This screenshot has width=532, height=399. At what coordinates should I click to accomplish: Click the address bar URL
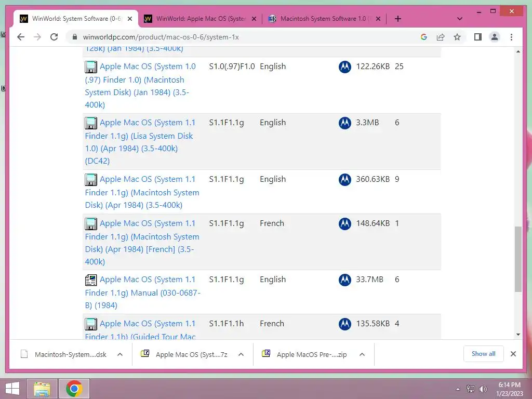[161, 37]
